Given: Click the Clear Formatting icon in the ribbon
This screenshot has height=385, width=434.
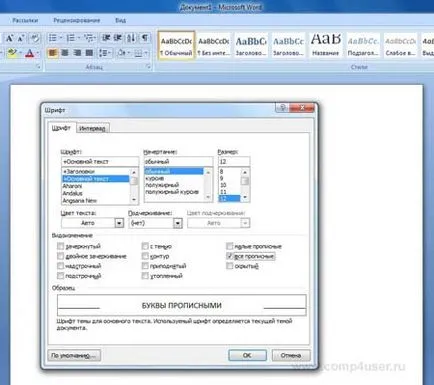Looking at the screenshot, I should coord(35,38).
